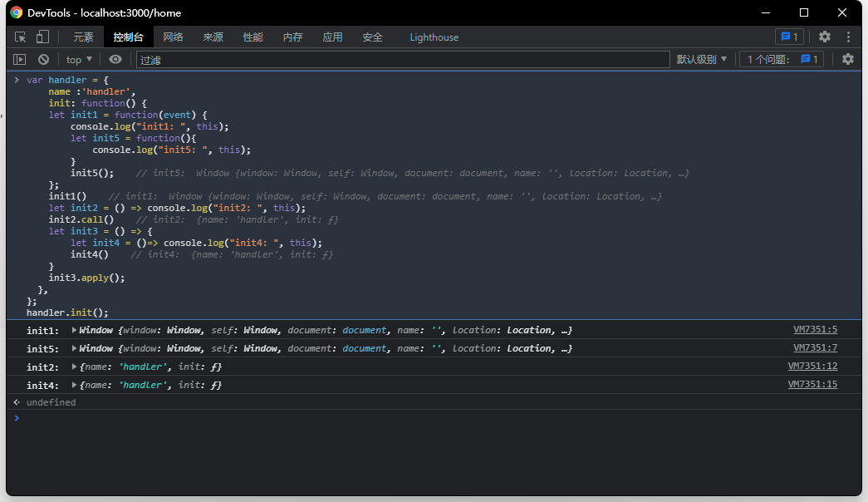Click the issues message badge in tab bar
This screenshot has width=868, height=502.
(788, 37)
